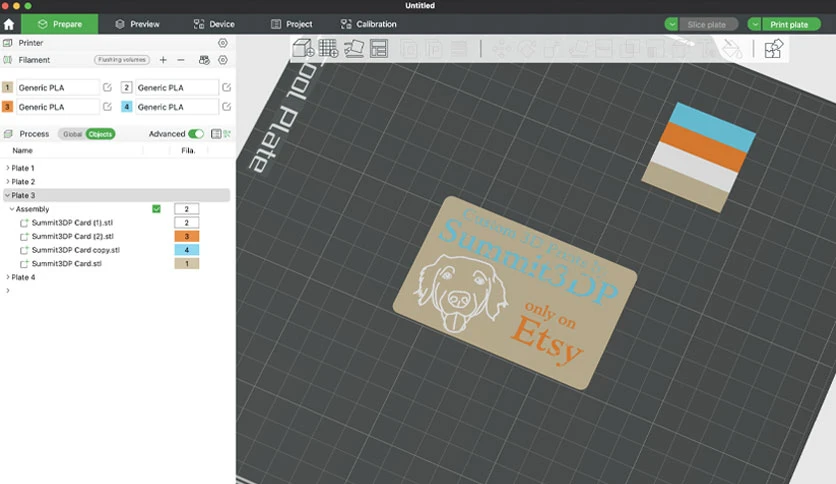Click the Printer section icon
The height and width of the screenshot is (484, 836).
point(7,43)
